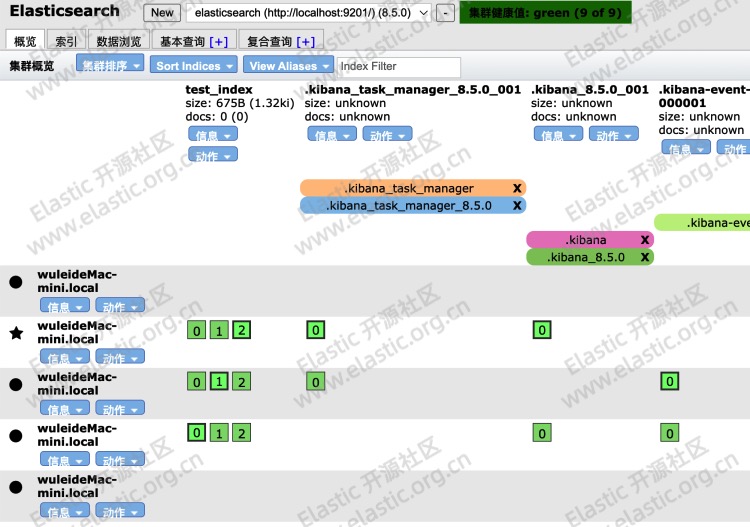This screenshot has height=527, width=750.
Task: Open the 信息 dropdown of the first node row
Action: pos(65,306)
